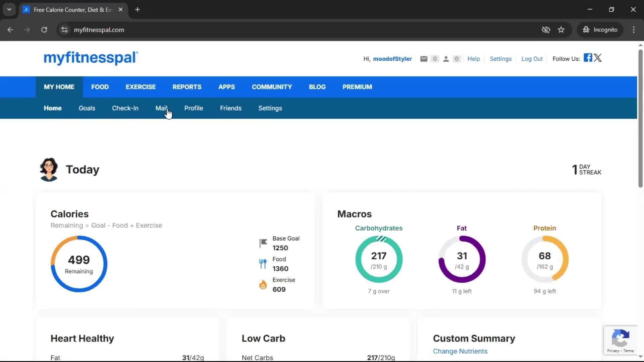Screen dimensions: 644x362
Task: Click the Food fork and knife icon
Action: click(263, 264)
